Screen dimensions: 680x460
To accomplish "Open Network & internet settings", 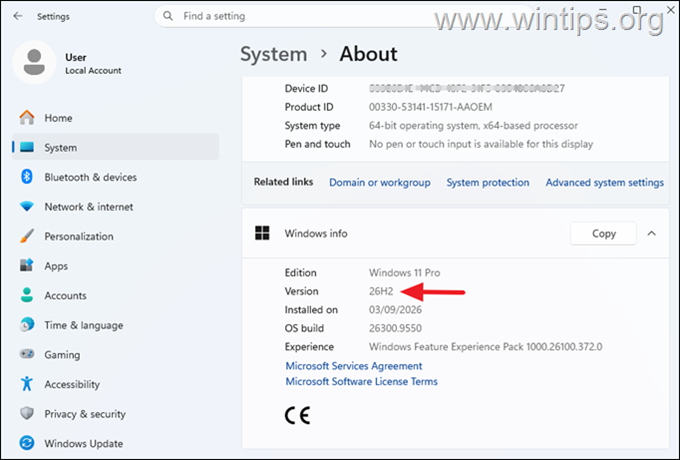I will pos(116,206).
